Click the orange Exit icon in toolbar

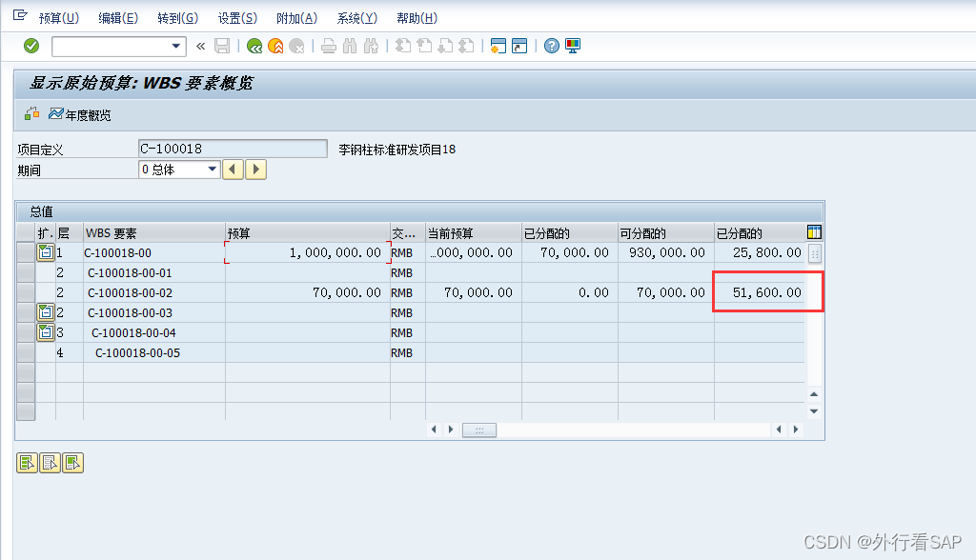coord(275,46)
